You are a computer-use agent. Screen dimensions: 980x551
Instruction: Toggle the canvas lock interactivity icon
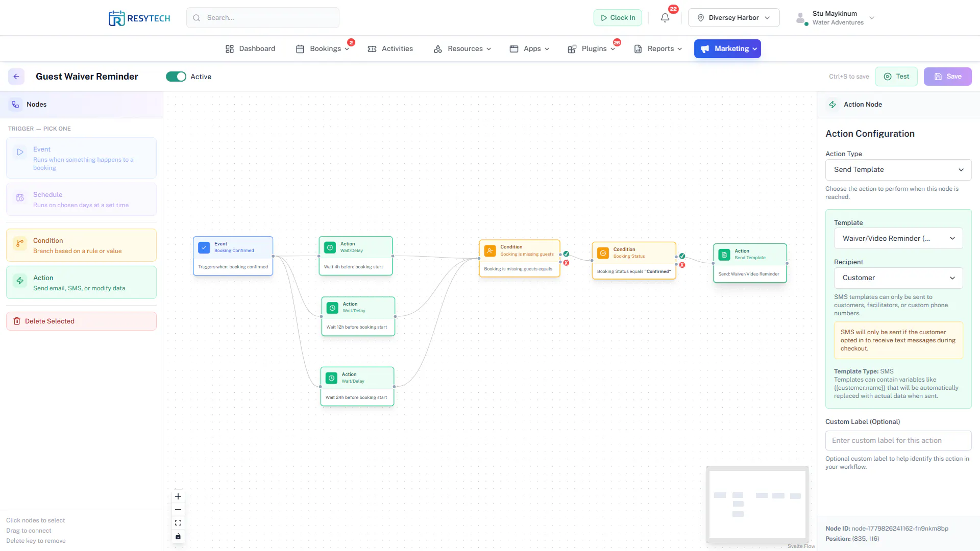click(x=178, y=536)
